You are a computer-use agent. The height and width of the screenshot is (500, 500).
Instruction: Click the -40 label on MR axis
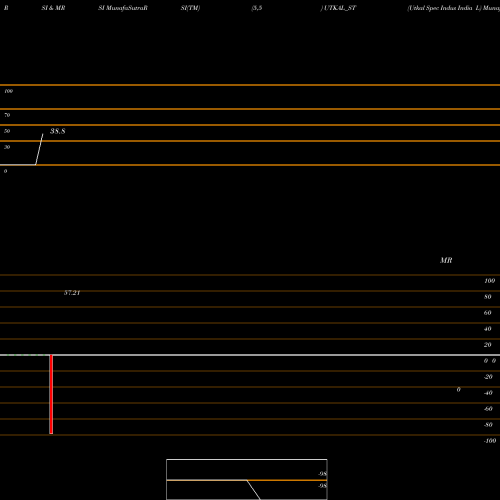click(488, 393)
